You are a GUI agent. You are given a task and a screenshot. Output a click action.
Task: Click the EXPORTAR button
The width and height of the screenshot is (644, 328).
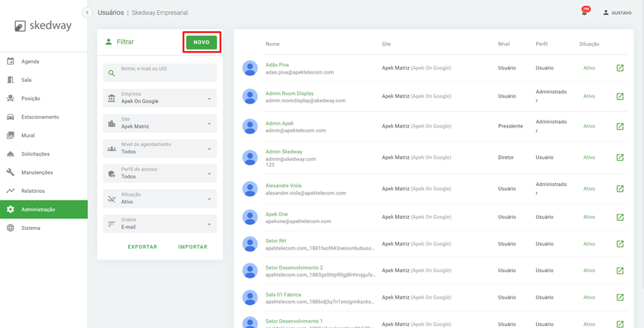pos(142,247)
